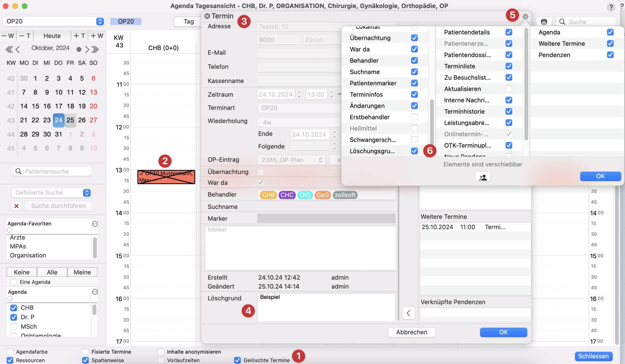Click the Infotext text area
The image size is (625, 364).
[300, 248]
